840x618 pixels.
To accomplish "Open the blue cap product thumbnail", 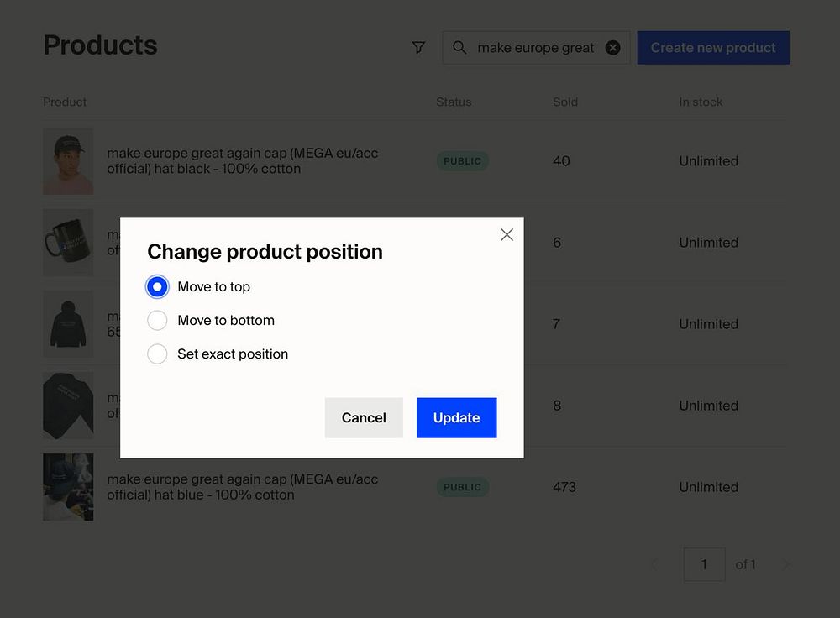I will coord(68,487).
